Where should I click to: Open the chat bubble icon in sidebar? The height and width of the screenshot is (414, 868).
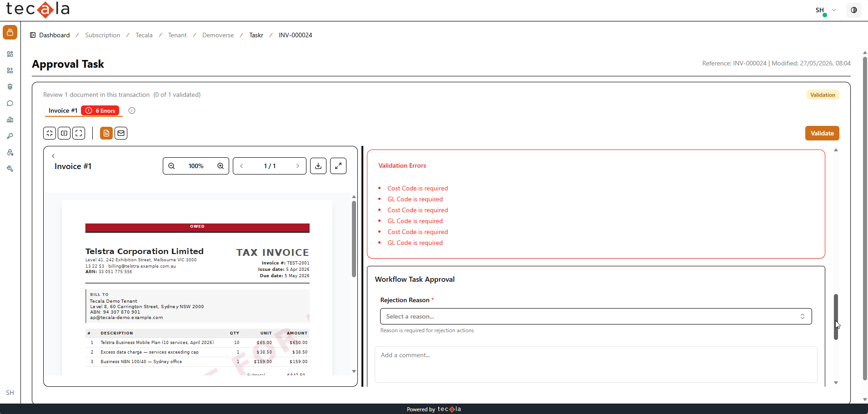[x=10, y=103]
